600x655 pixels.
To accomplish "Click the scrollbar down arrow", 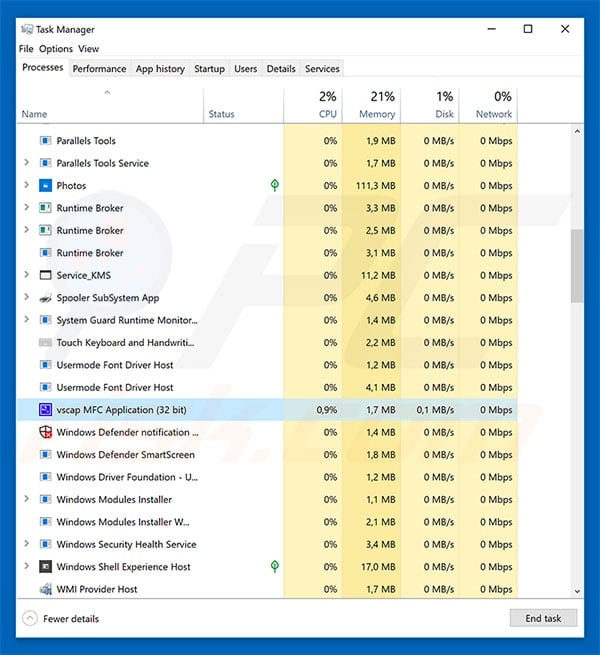I will (x=577, y=592).
